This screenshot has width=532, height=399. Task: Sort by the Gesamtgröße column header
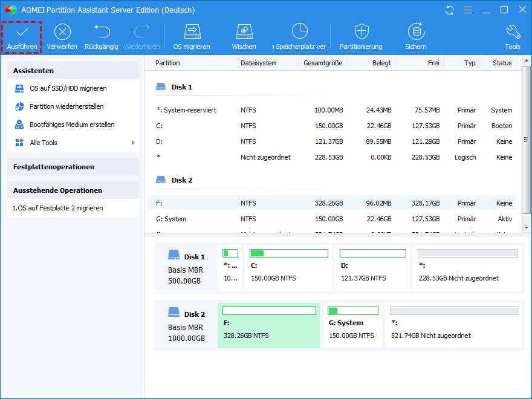[323, 63]
